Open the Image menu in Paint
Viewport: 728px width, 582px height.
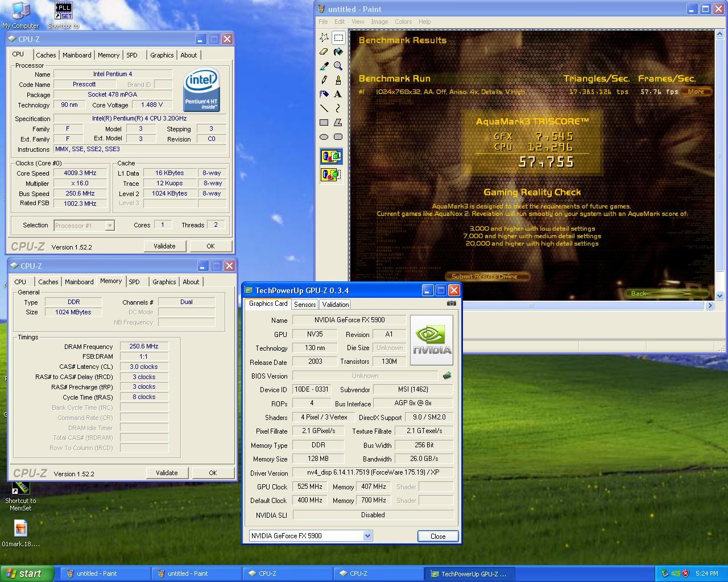379,22
